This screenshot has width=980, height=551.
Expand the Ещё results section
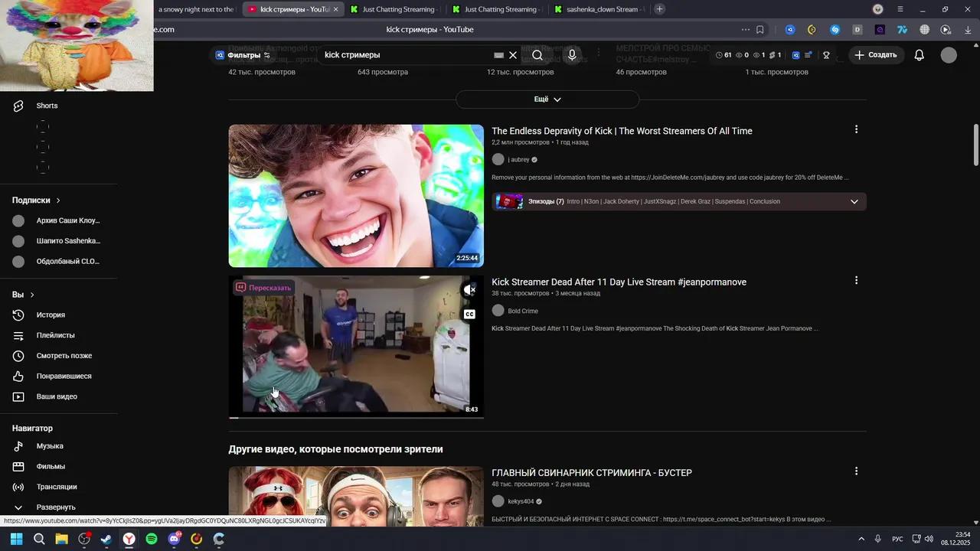(547, 99)
